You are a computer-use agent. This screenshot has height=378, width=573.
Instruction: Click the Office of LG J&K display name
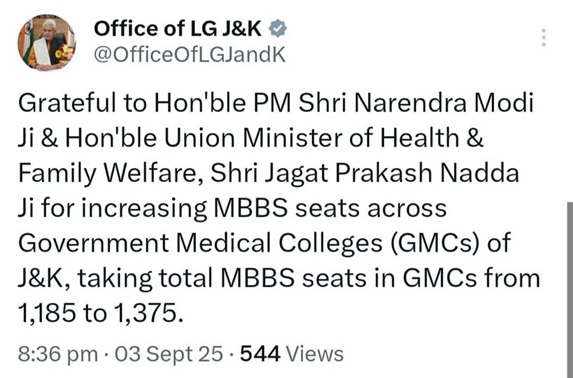tap(178, 29)
